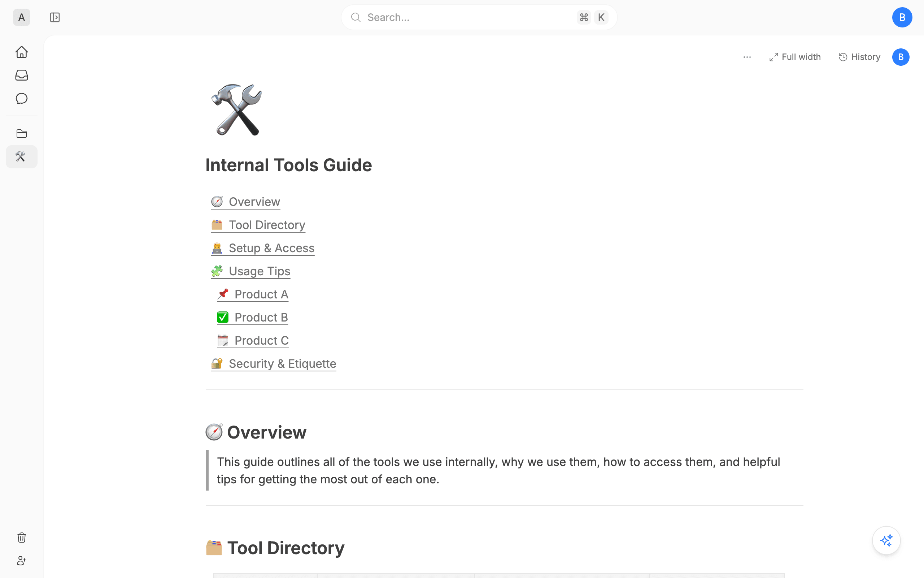
Task: Click the Overview section heading
Action: click(x=266, y=432)
